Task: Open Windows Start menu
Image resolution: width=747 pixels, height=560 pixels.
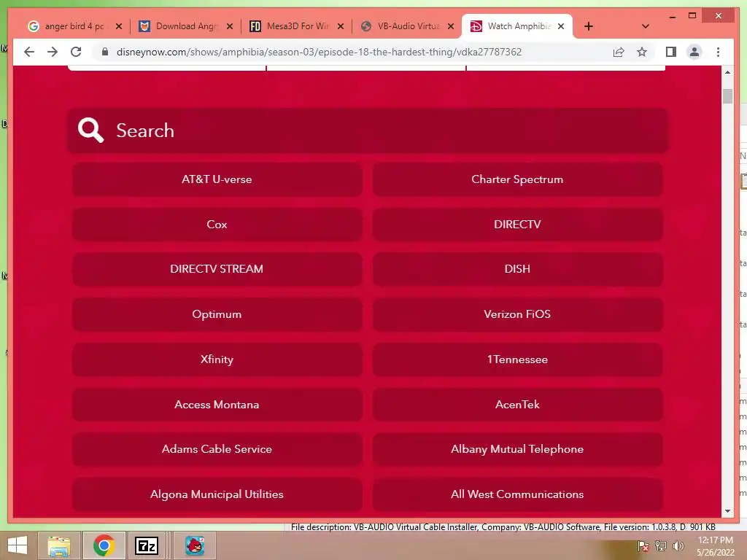Action: (18, 545)
